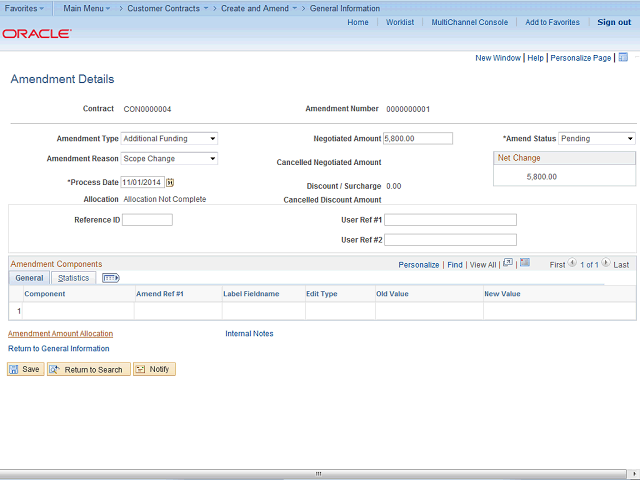The width and height of the screenshot is (640, 480).
Task: Select the General tab
Action: (29, 278)
